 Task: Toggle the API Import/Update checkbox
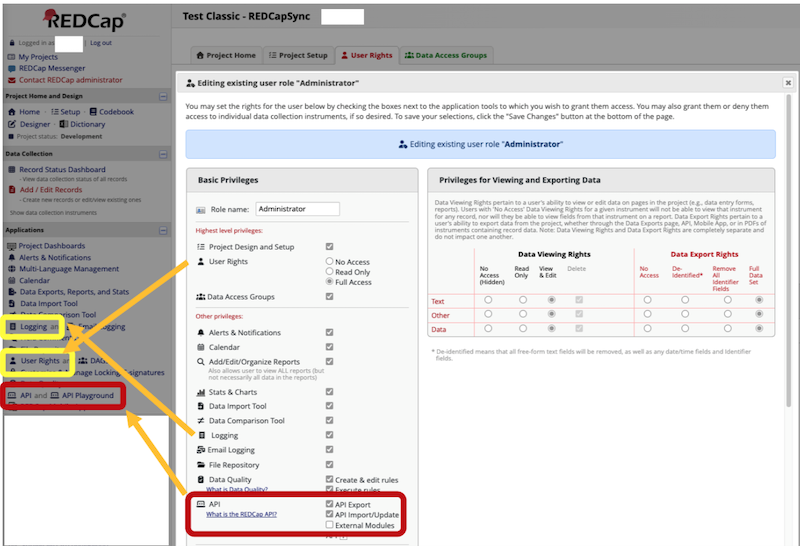click(x=330, y=514)
